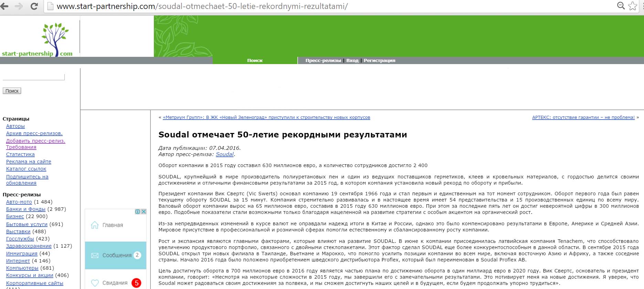This screenshot has height=289, width=644.
Task: Click the count (4 146) beside Интернет
Action: tap(41, 261)
